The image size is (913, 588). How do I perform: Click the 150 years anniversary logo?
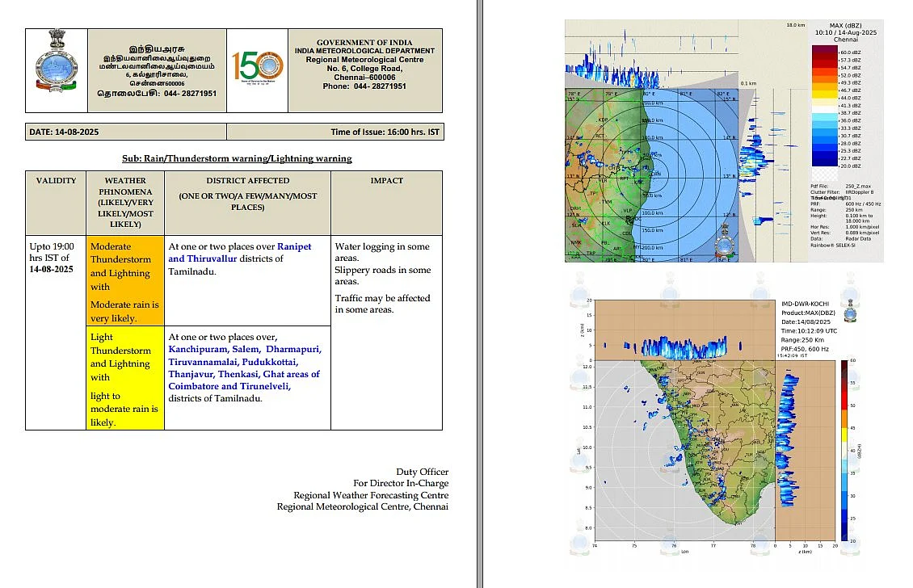[x=257, y=68]
